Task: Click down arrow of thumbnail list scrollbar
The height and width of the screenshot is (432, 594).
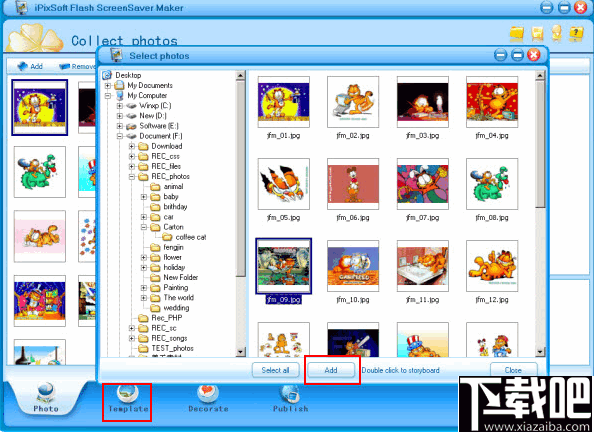Action: coord(540,352)
